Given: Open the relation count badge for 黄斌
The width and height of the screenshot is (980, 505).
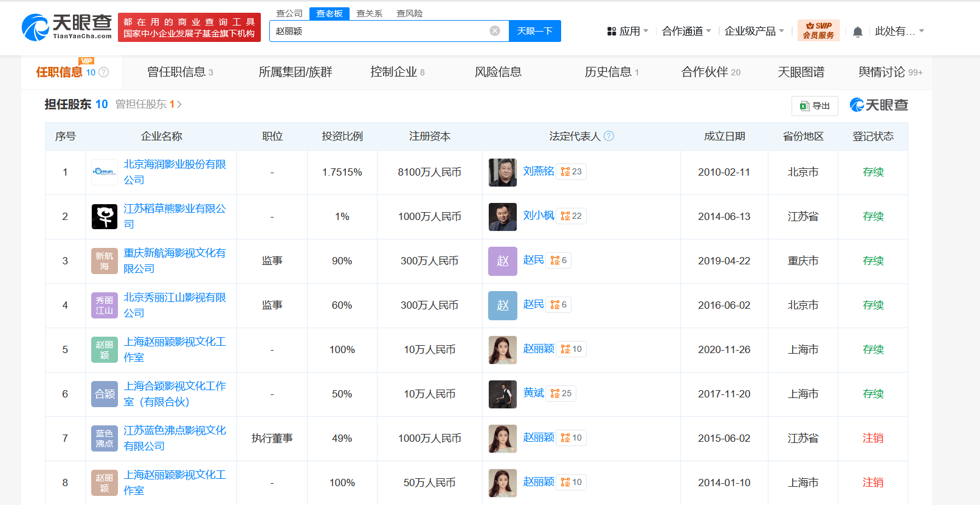Looking at the screenshot, I should (561, 394).
